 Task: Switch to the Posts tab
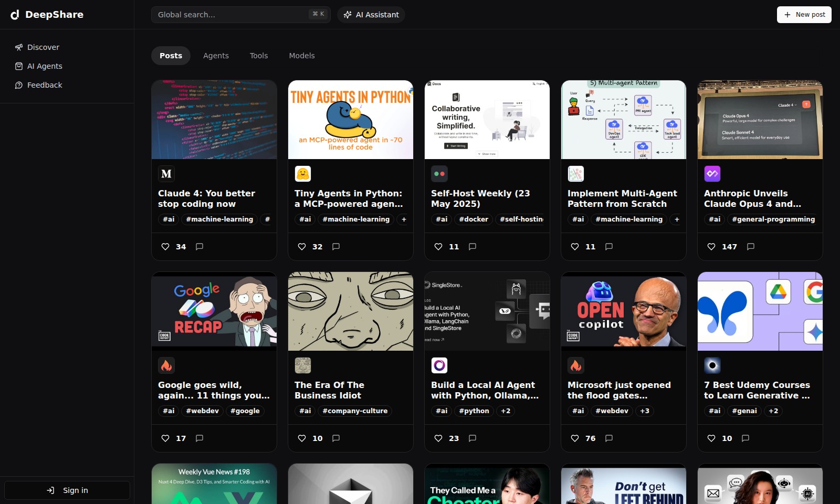[171, 56]
